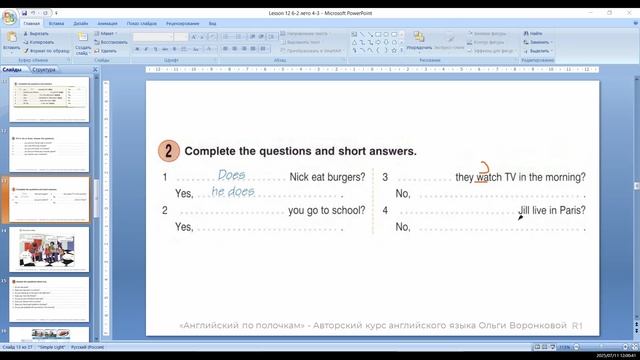Select the Text Box shape icon
The height and width of the screenshot is (360, 640).
coord(354,34)
